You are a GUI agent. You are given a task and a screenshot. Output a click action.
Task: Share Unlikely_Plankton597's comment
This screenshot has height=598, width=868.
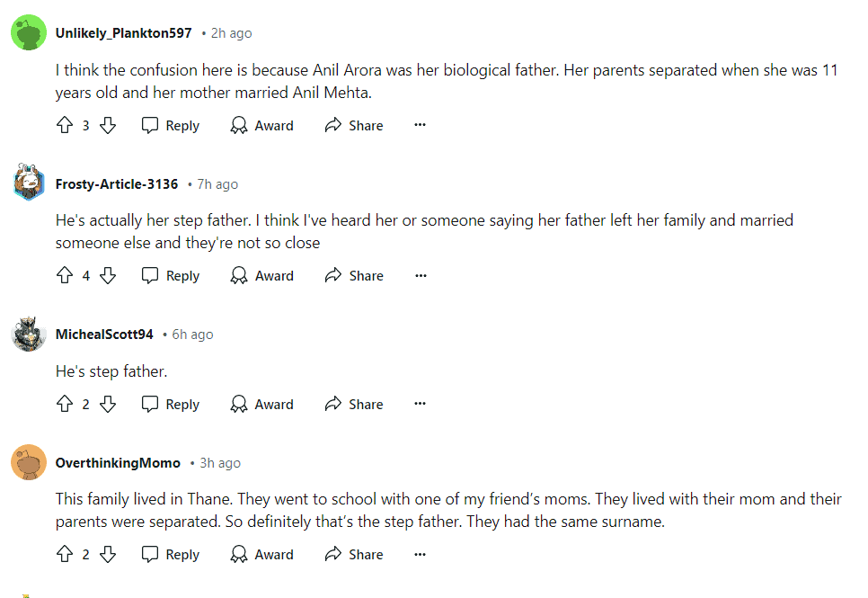pyautogui.click(x=354, y=125)
